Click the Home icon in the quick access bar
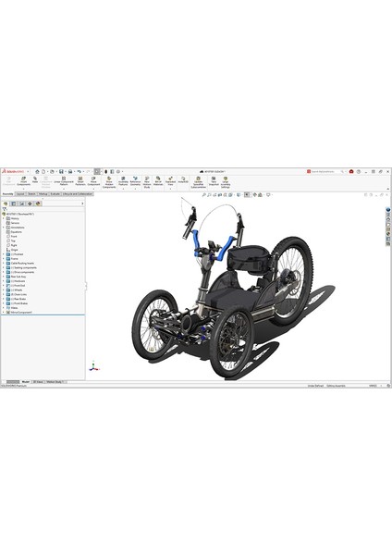Viewport: 392px width, 555px height. coord(37,171)
